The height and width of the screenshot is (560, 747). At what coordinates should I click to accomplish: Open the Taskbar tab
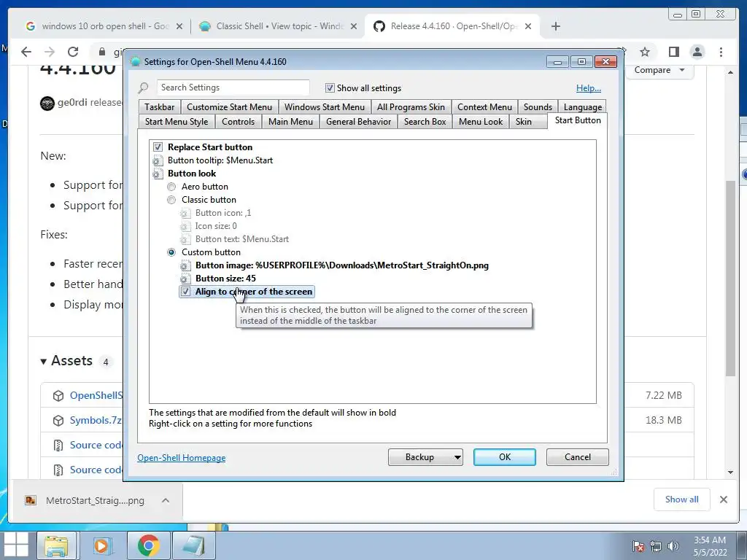(x=160, y=107)
